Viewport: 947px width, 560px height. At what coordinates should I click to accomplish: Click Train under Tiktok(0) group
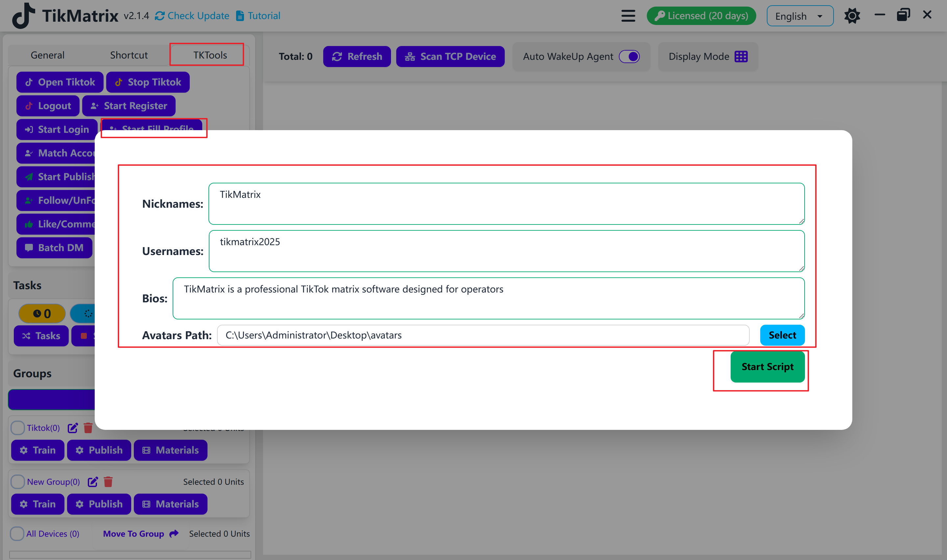click(38, 450)
